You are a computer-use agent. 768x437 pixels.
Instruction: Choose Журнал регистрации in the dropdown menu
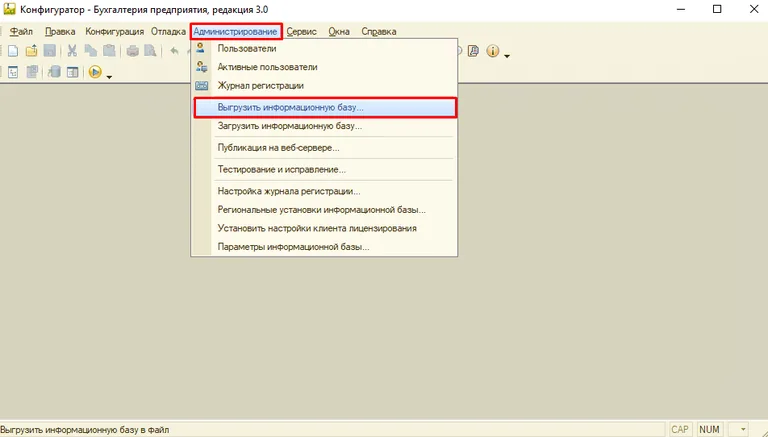(260, 86)
